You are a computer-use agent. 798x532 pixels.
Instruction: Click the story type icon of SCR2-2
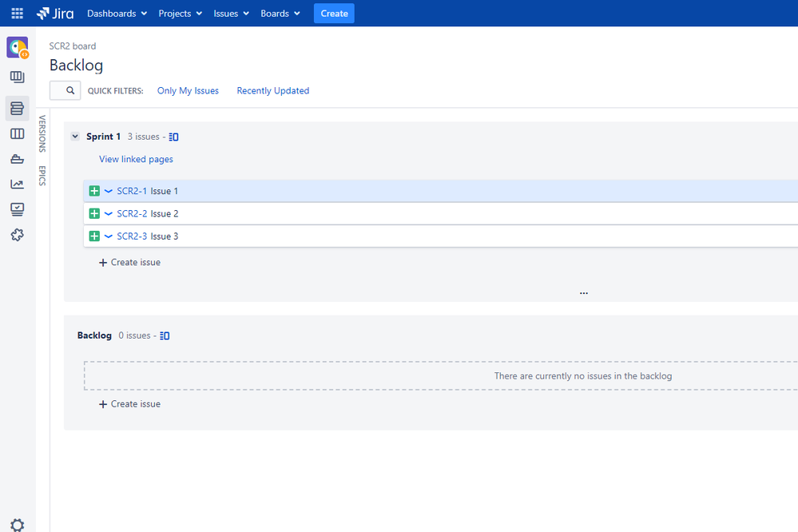point(94,213)
